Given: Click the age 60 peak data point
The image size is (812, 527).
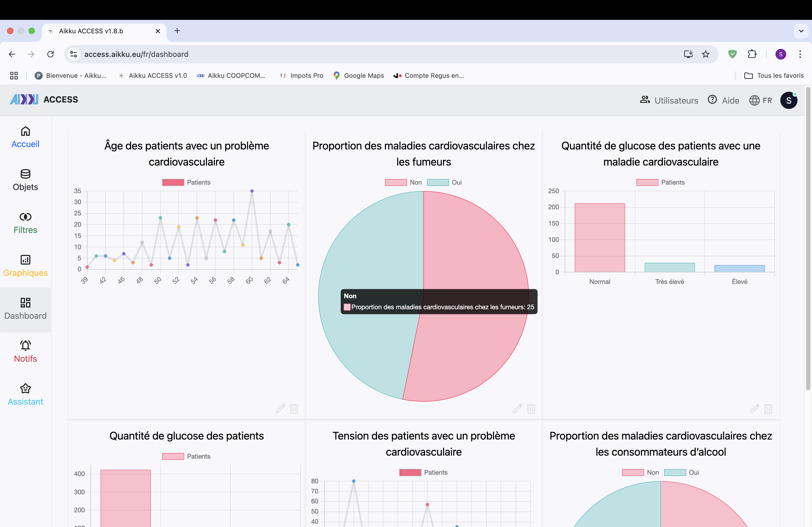Looking at the screenshot, I should pyautogui.click(x=252, y=191).
